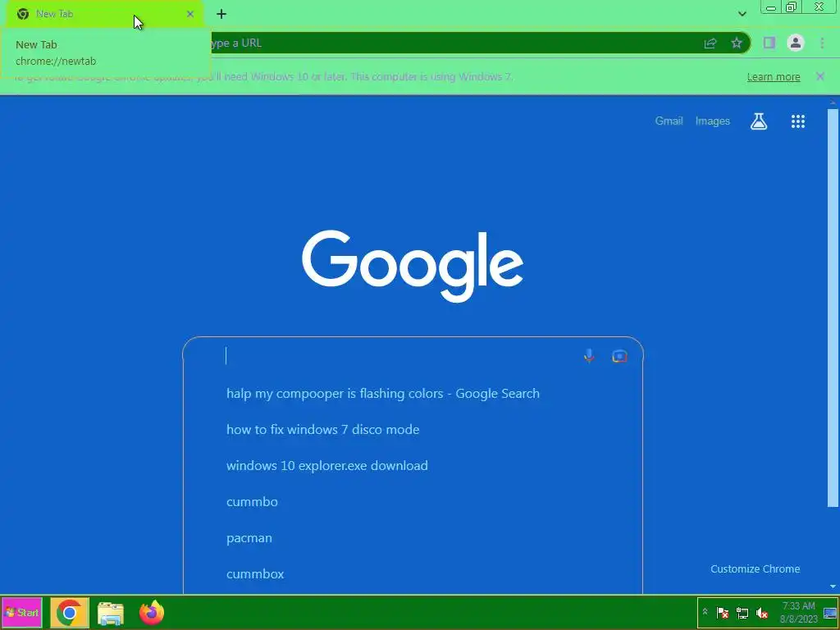This screenshot has height=630, width=840.
Task: Open Google Images link
Action: click(x=713, y=121)
